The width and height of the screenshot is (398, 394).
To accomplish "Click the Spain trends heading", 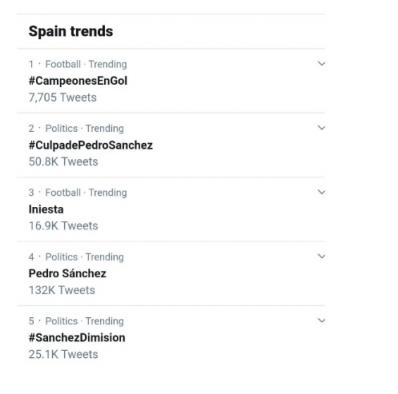I will pyautogui.click(x=71, y=31).
